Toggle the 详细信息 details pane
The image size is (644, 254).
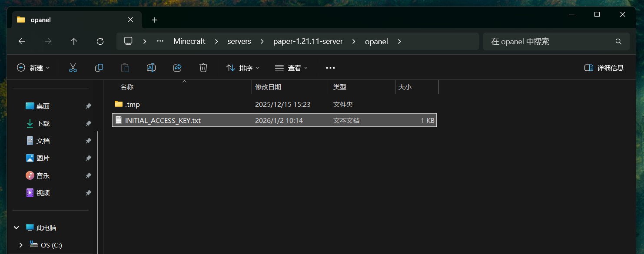(604, 68)
